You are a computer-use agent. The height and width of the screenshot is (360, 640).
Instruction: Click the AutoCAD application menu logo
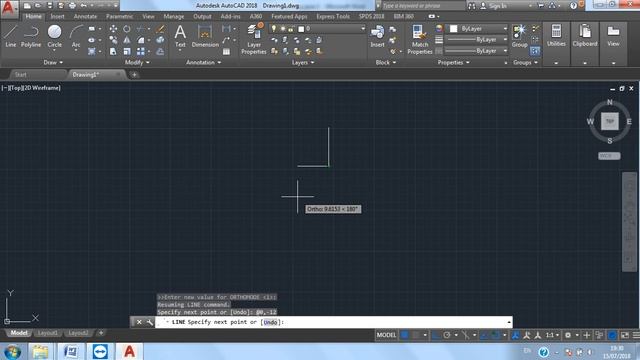[x=9, y=8]
